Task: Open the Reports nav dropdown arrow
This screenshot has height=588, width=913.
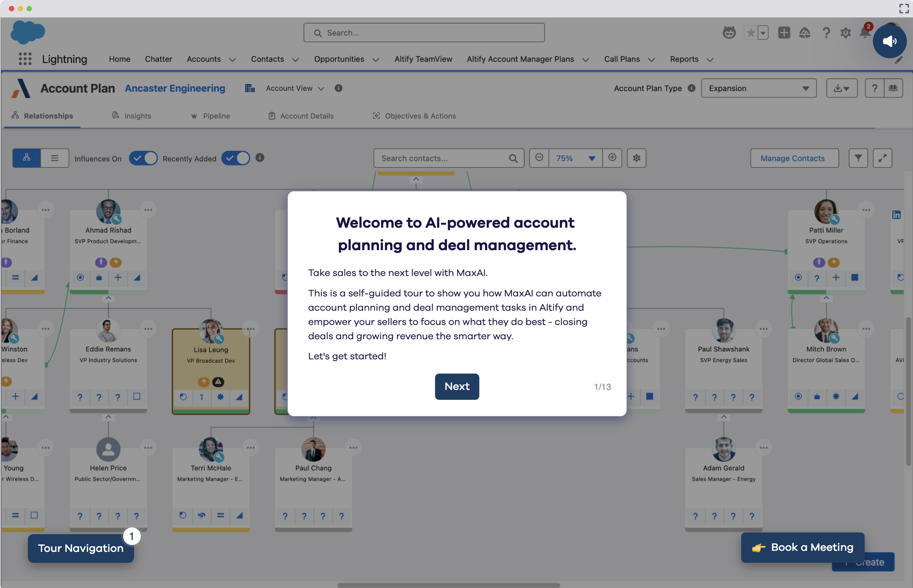Action: pyautogui.click(x=710, y=60)
